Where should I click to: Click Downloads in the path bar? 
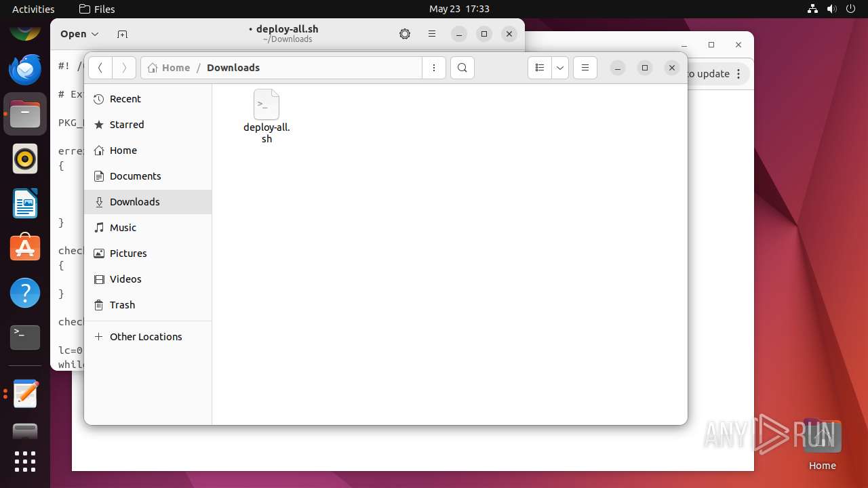233,68
